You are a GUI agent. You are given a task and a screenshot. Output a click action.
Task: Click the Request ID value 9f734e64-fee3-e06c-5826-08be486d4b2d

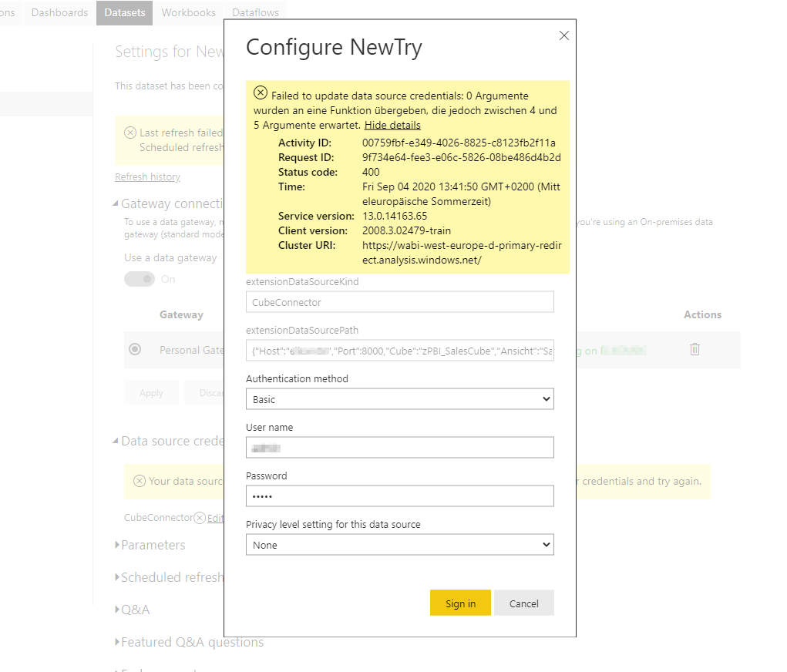462,157
